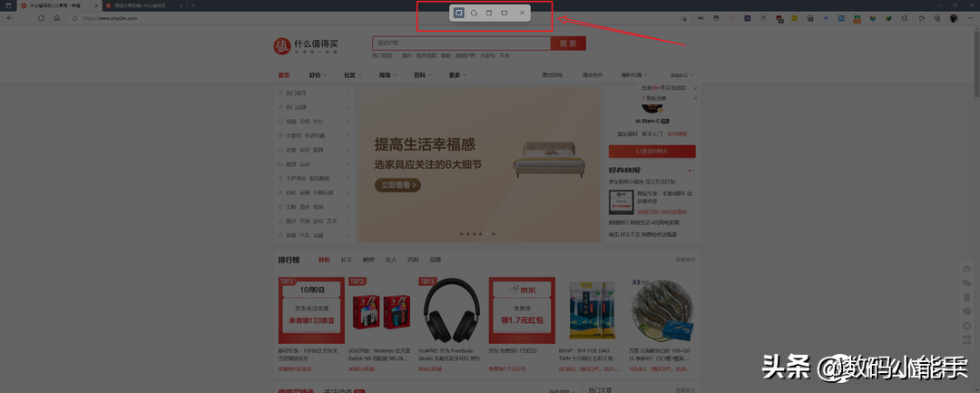Expand the 图书 文娱 游戏 艺术 category
Image resolution: width=980 pixels, height=393 pixels.
314,221
